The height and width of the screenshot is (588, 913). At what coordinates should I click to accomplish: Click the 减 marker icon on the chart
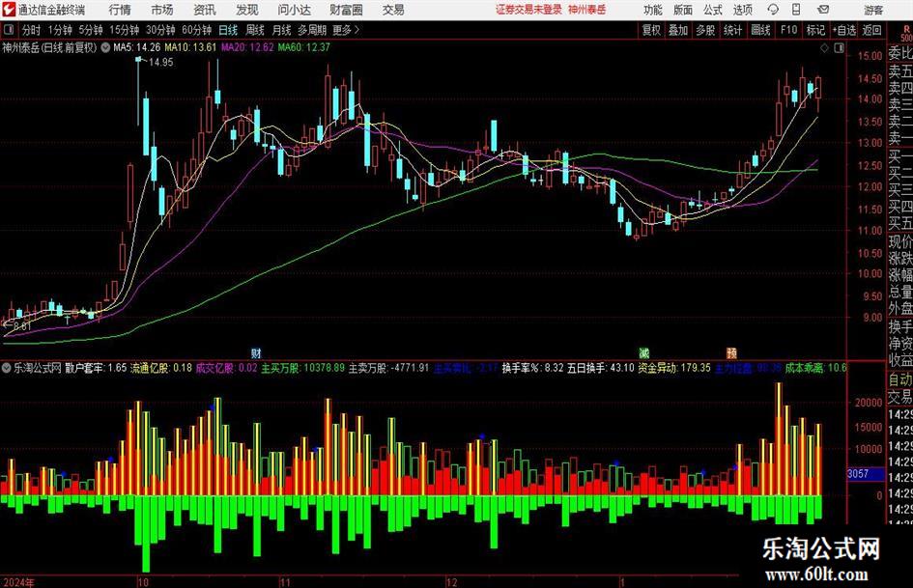(x=643, y=352)
